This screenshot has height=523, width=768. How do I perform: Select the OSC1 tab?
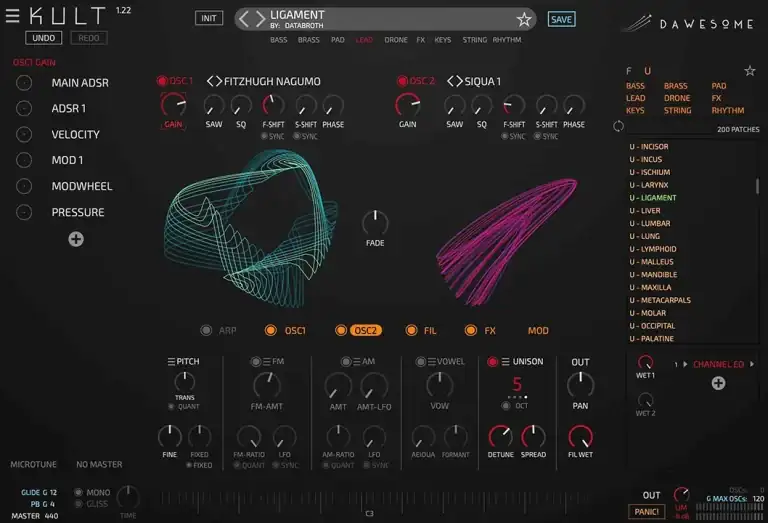[x=295, y=331]
